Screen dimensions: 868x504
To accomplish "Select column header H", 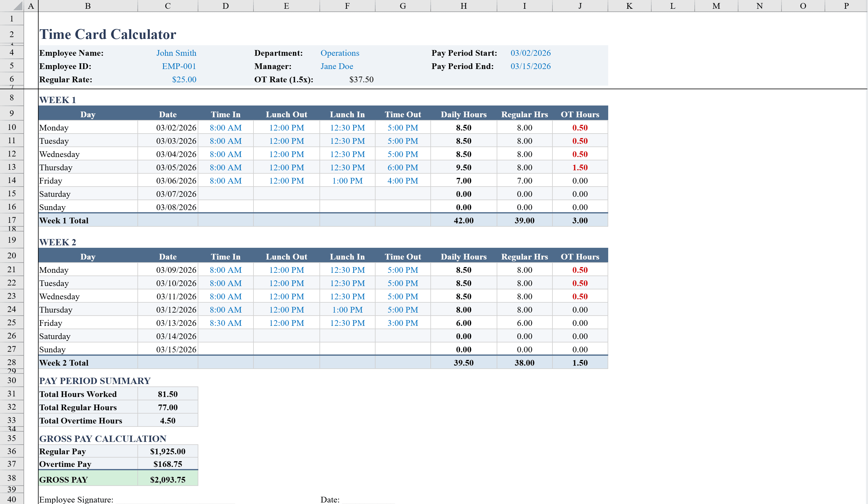I will coord(463,6).
